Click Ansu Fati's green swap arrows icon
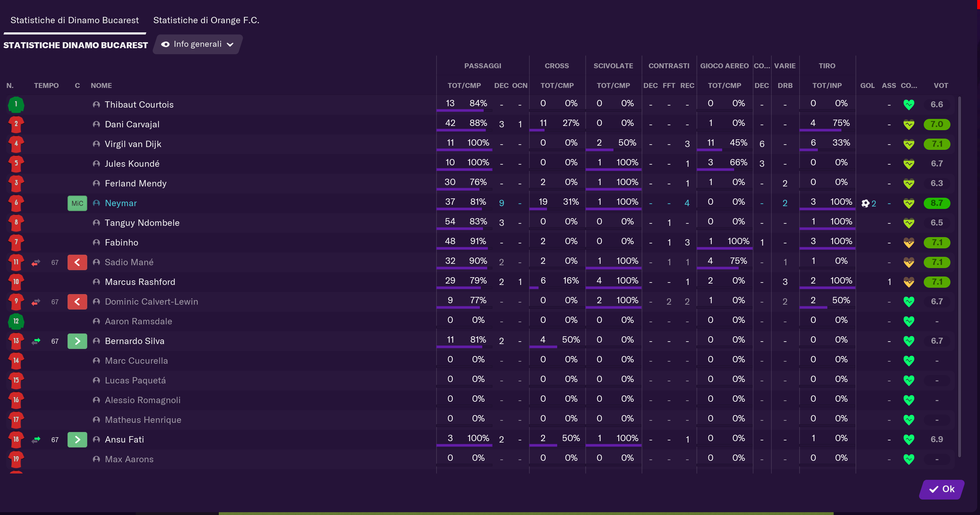 click(x=36, y=440)
